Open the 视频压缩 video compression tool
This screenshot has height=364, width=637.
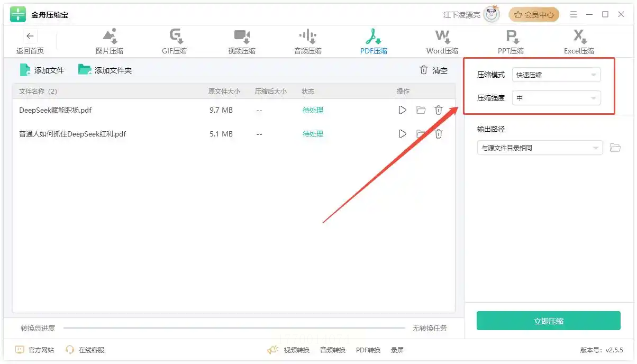click(x=242, y=42)
